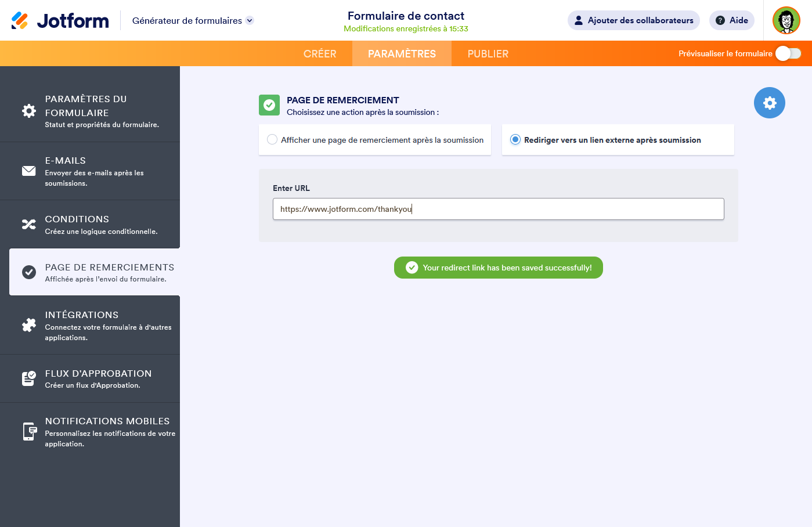Click Prévisualiser le formulaire label text
The height and width of the screenshot is (527, 812).
click(726, 53)
